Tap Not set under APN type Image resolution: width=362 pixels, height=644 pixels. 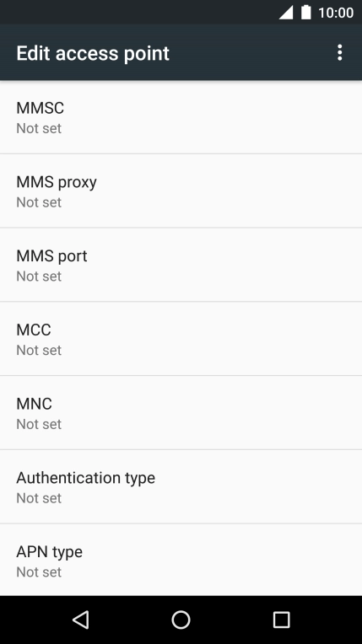[x=39, y=572]
